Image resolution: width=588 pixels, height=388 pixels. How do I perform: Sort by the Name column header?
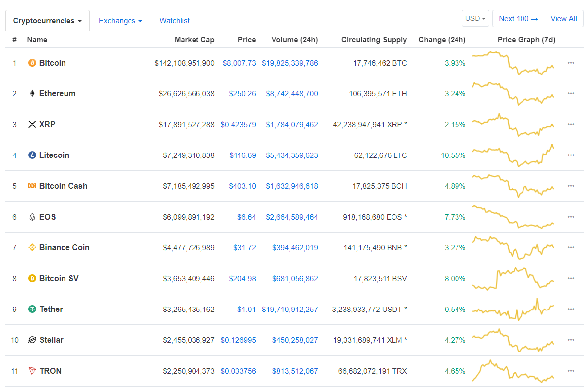tap(37, 40)
